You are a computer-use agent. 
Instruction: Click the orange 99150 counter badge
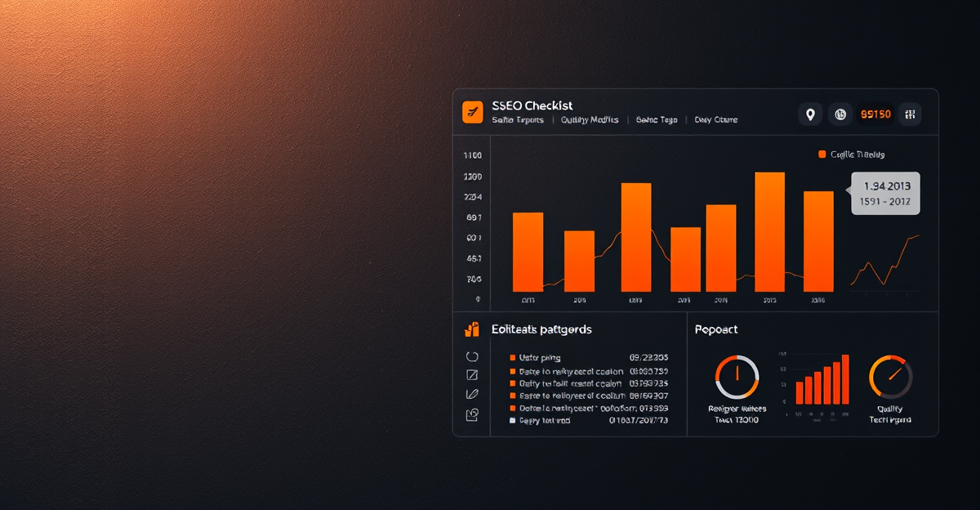[875, 114]
